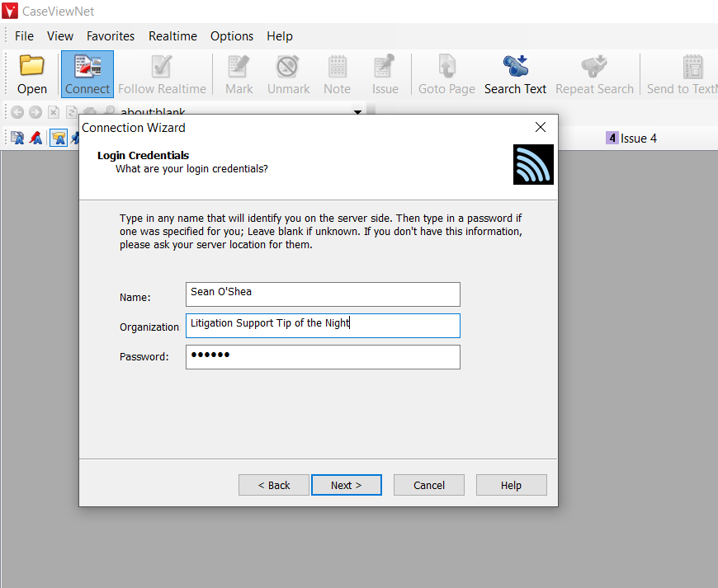Screen dimensions: 718x588
Task: Click the 'Login Credentials' heading text
Action: (143, 156)
